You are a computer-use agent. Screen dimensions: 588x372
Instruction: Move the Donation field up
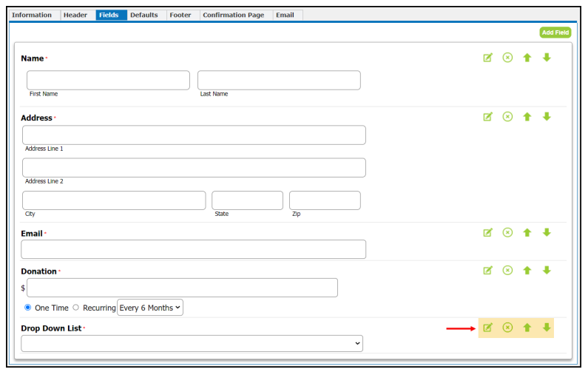tap(527, 270)
